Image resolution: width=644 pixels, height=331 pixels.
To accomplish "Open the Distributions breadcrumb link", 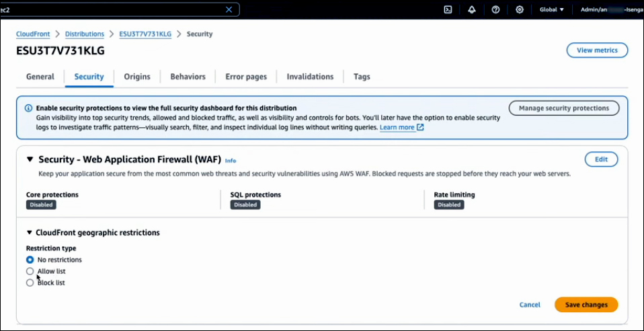I will click(x=85, y=34).
